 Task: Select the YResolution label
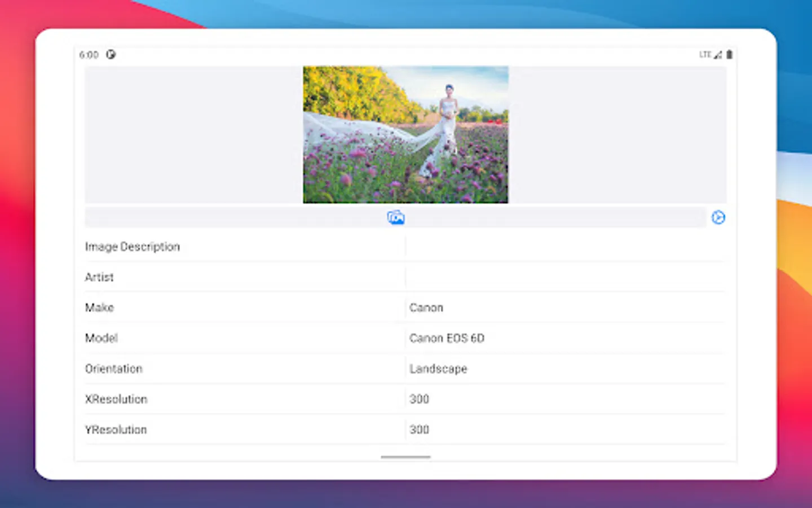(116, 430)
